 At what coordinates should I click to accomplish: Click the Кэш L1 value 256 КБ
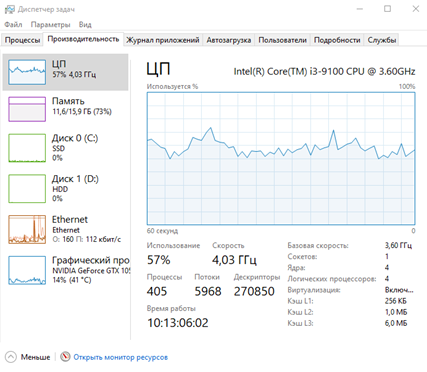point(396,301)
